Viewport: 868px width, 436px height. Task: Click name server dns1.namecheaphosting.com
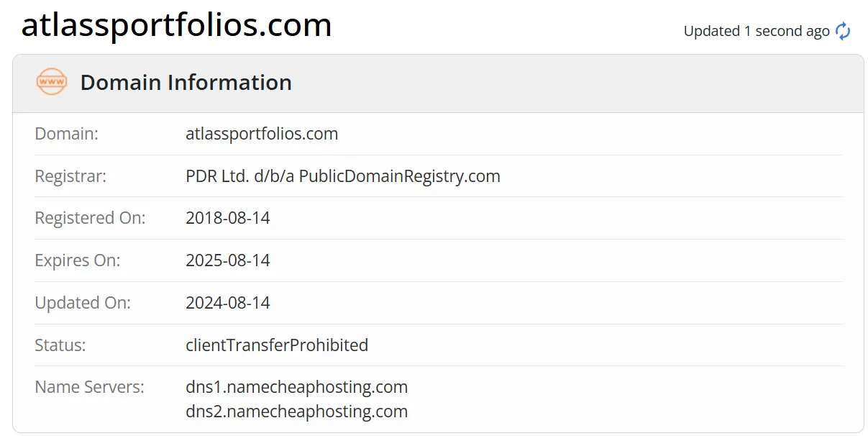coord(297,387)
